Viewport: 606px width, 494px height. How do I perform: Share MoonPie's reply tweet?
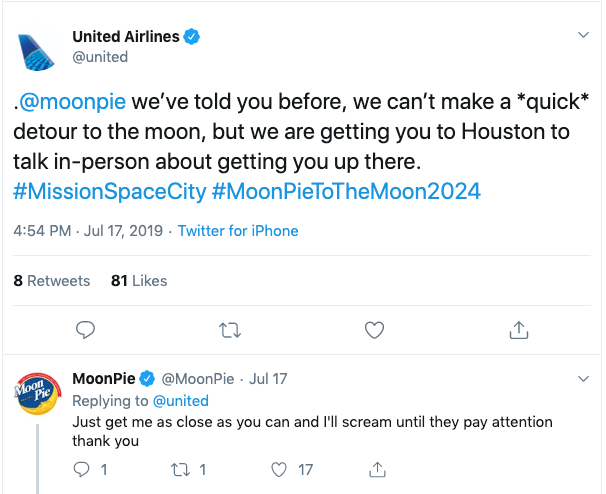(x=378, y=468)
